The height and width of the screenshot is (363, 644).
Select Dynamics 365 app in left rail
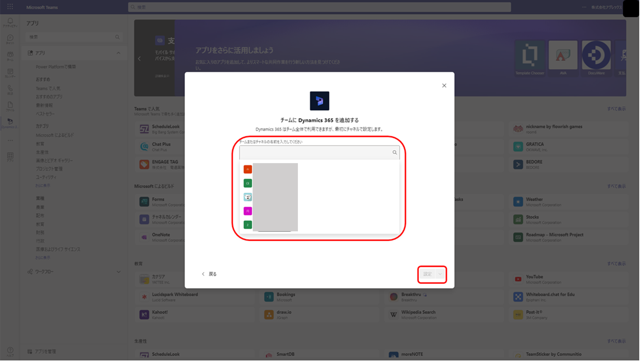point(10,123)
